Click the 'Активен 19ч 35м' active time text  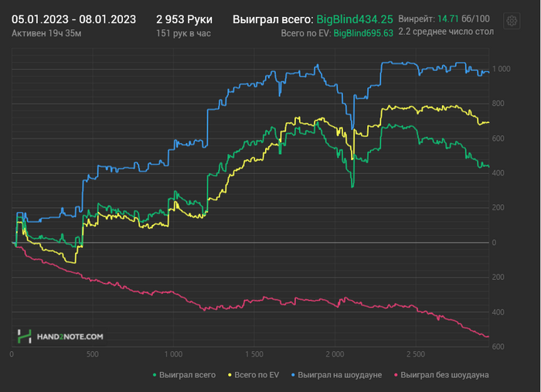pos(46,33)
